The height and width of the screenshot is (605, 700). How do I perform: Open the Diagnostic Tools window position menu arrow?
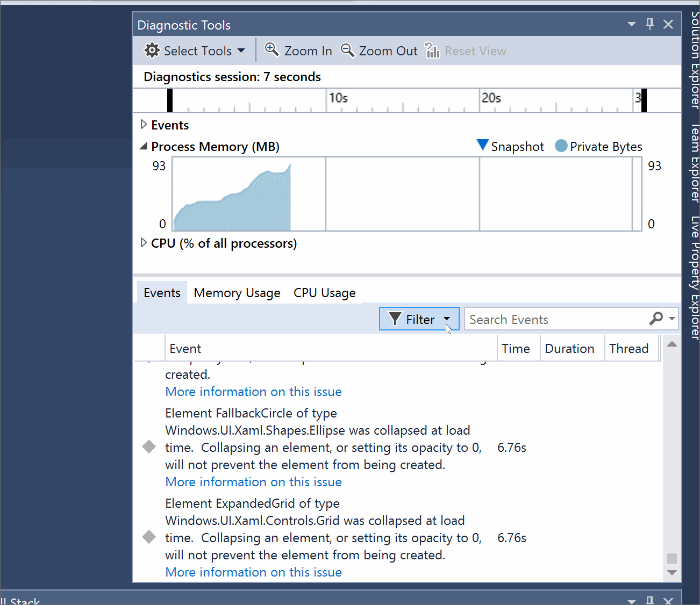[632, 24]
